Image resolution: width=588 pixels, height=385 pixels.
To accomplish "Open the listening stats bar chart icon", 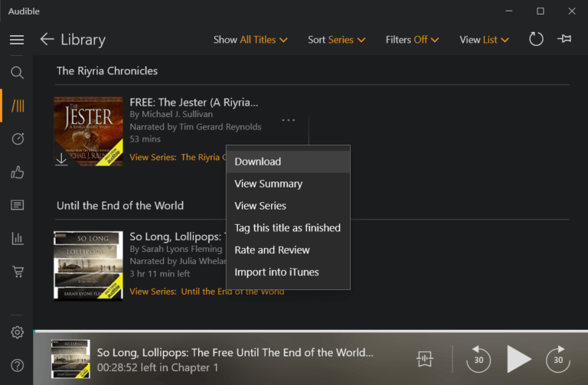I will 18,238.
